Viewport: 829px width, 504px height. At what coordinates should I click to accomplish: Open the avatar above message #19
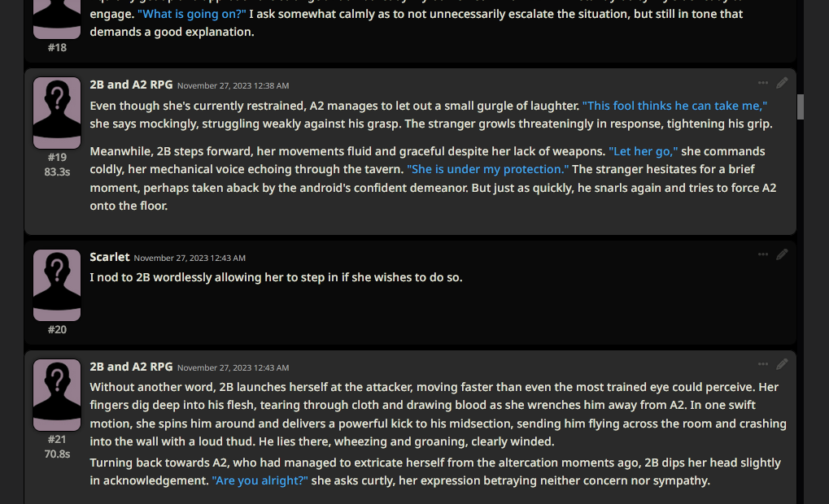click(57, 112)
